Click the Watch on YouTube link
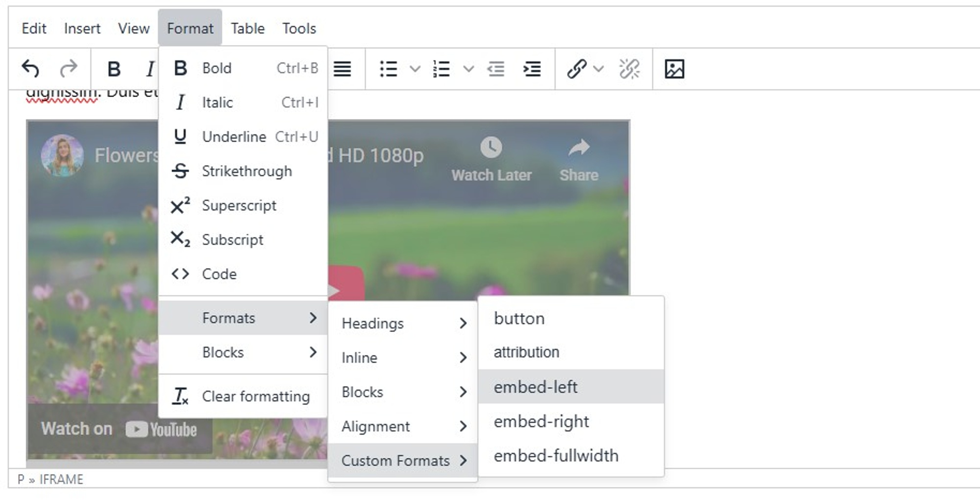Image resolution: width=980 pixels, height=500 pixels. pos(119,428)
